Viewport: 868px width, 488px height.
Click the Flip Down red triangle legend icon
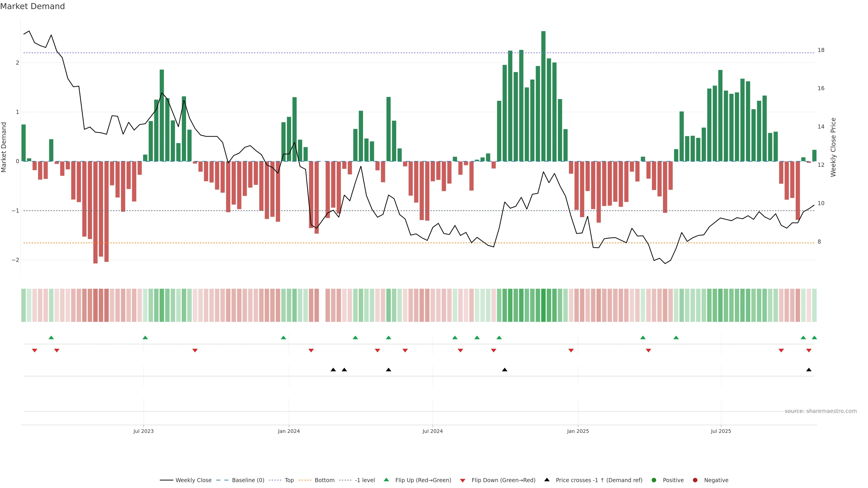[462, 480]
